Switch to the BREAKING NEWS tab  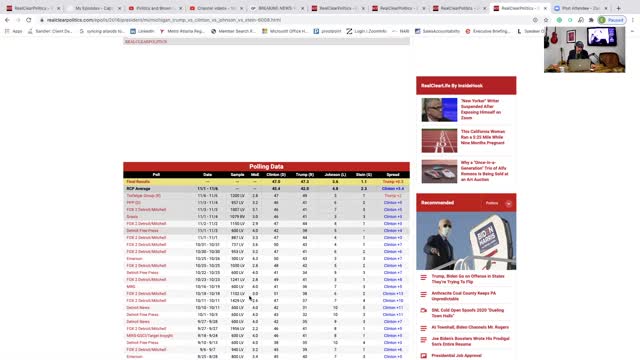[x=276, y=8]
